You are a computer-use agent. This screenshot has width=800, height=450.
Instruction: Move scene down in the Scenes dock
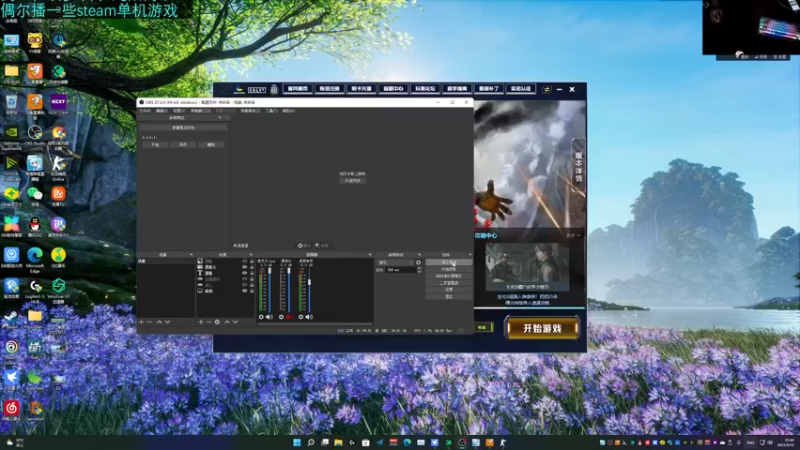point(167,322)
